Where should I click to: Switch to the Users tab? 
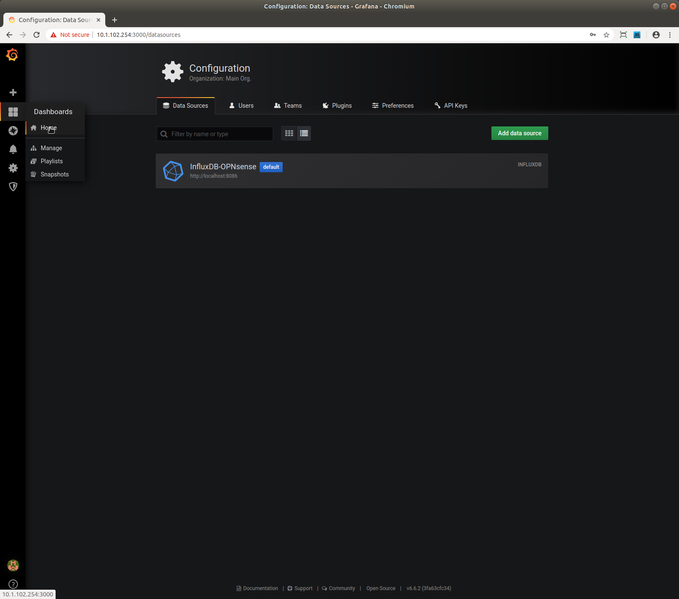point(241,106)
